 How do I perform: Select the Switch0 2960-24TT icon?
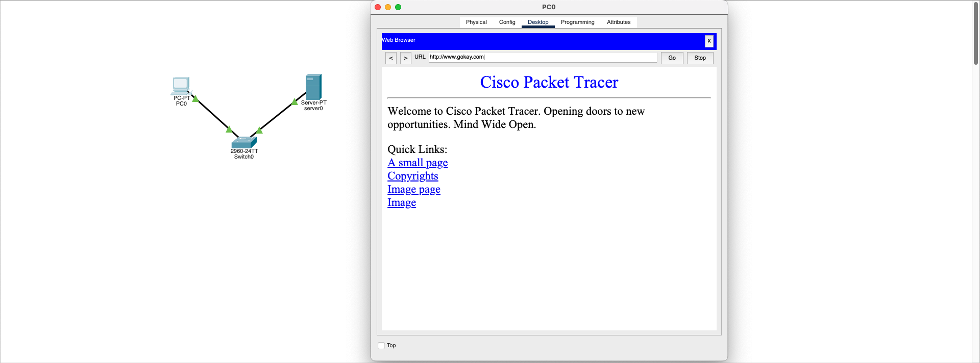click(x=244, y=142)
